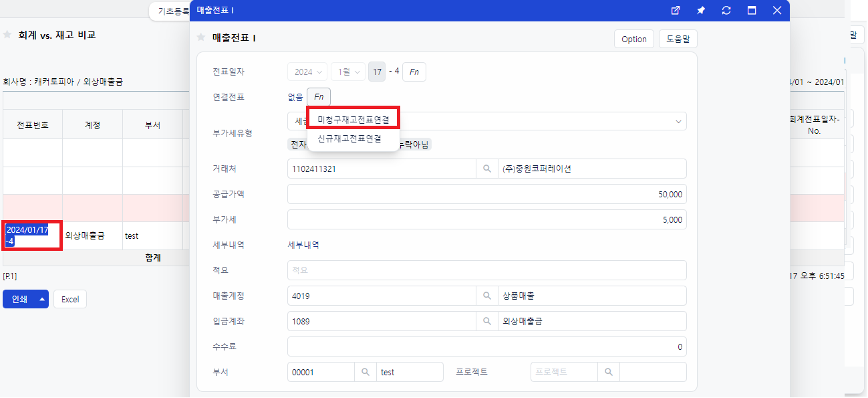Search 부서 with magnifier icon
868x398 pixels.
[366, 372]
